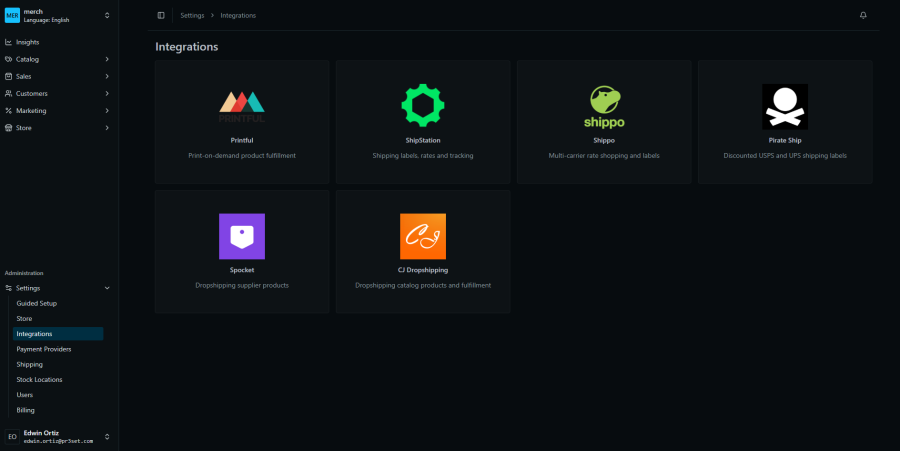Open Payment Providers settings

click(x=58, y=349)
